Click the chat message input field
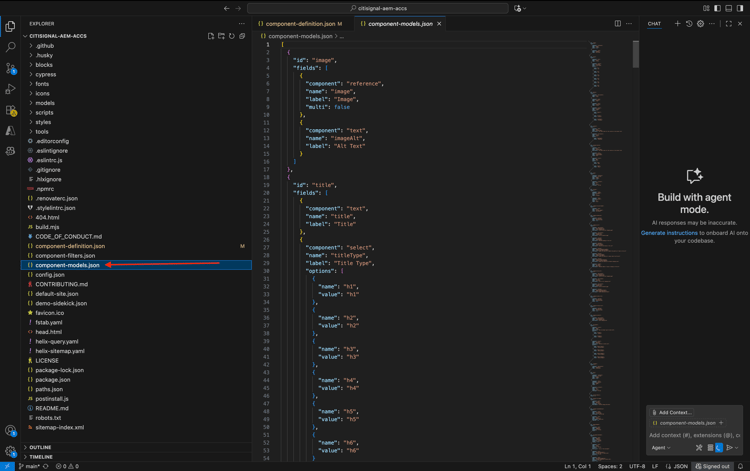The width and height of the screenshot is (750, 471). (x=694, y=435)
